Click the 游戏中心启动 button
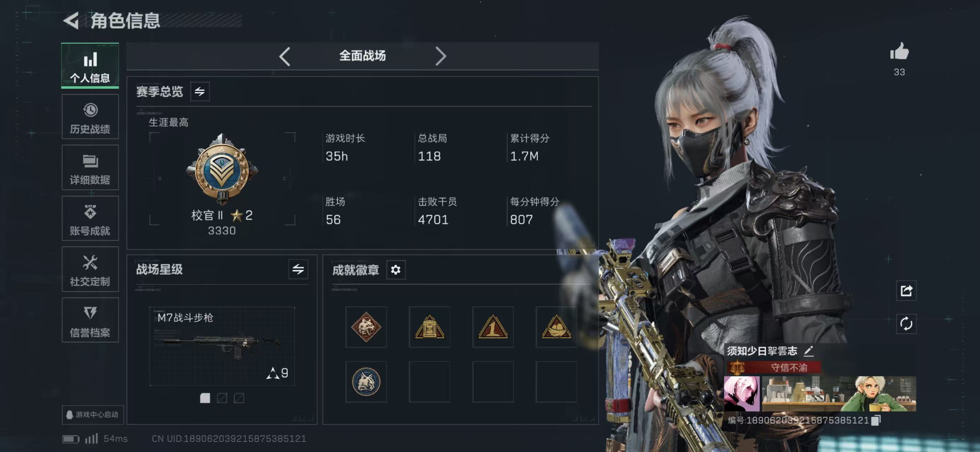 pyautogui.click(x=93, y=414)
